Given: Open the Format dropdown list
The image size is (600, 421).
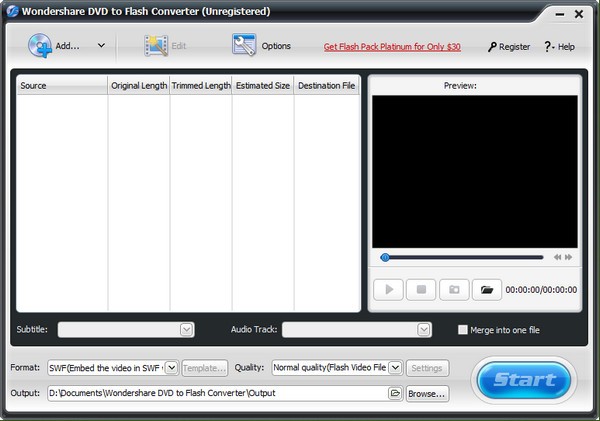Looking at the screenshot, I should tap(172, 368).
